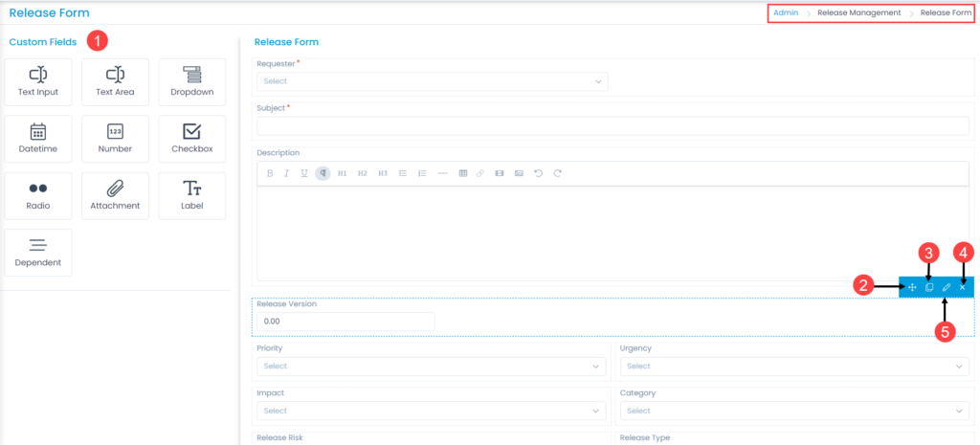Undo last edit in Description
Screen dimensions: 980x445
tap(538, 173)
